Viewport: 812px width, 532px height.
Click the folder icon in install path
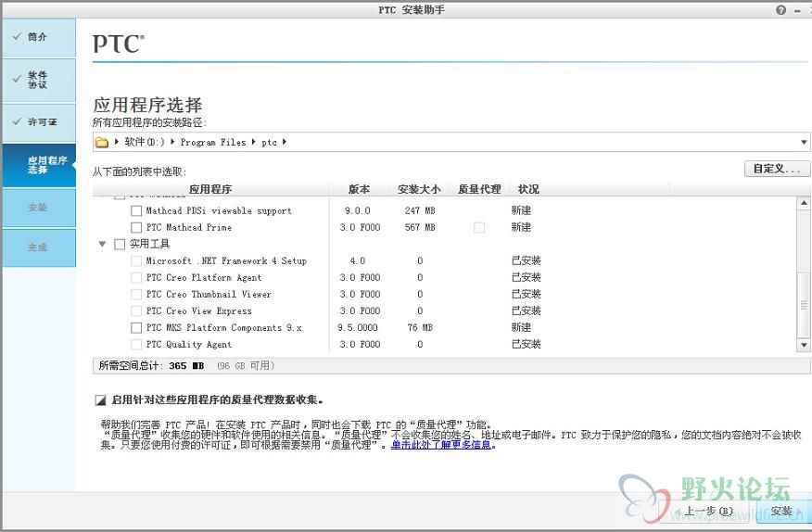(102, 142)
